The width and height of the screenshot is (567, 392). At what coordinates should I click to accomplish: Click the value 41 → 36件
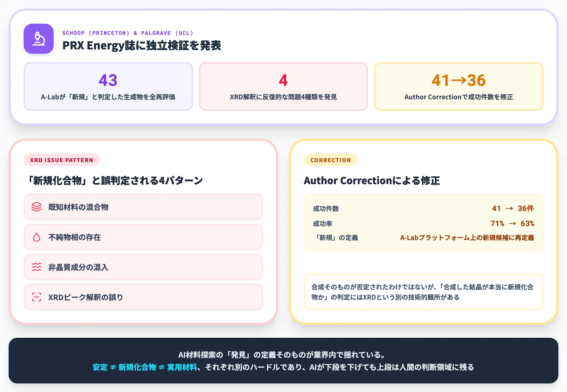tap(513, 208)
